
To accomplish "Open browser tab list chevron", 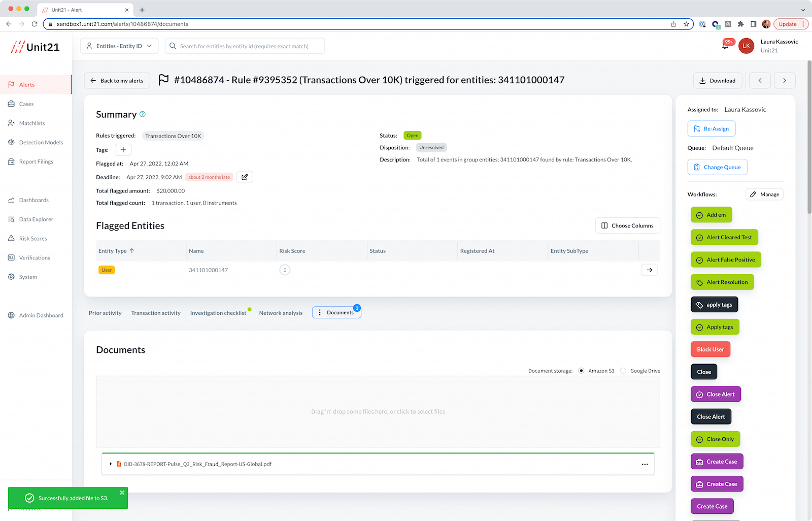I will [803, 10].
